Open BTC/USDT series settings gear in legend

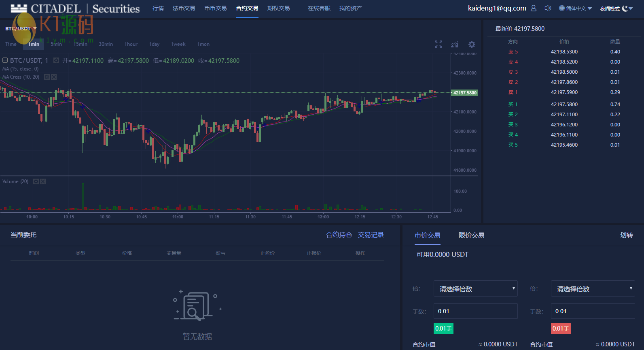pyautogui.click(x=56, y=60)
